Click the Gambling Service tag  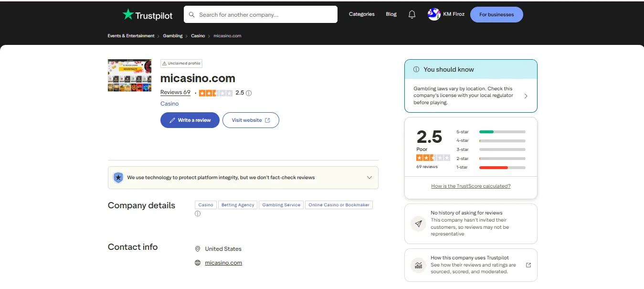[281, 205]
